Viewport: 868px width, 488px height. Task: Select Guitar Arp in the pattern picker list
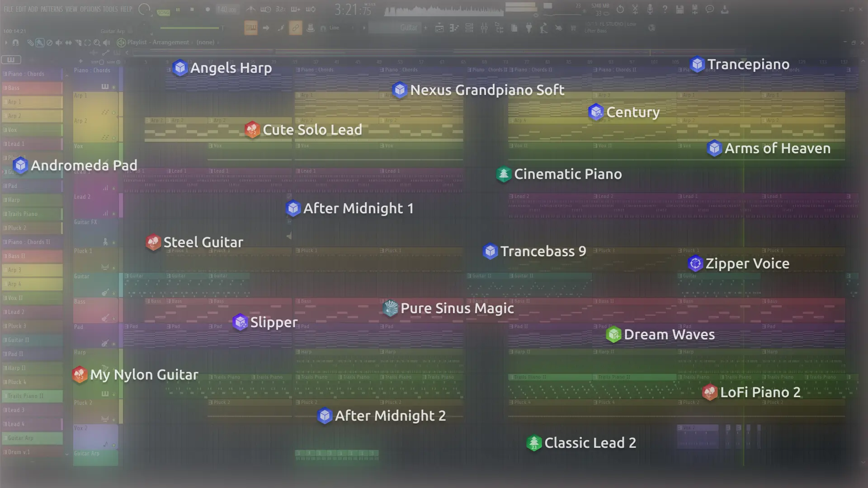click(32, 438)
